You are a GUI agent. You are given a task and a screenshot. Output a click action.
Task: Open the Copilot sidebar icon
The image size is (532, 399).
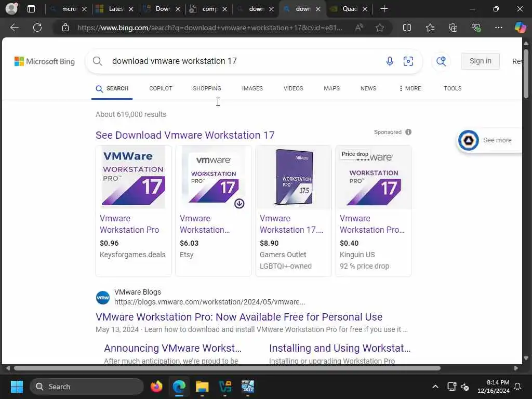tap(520, 28)
